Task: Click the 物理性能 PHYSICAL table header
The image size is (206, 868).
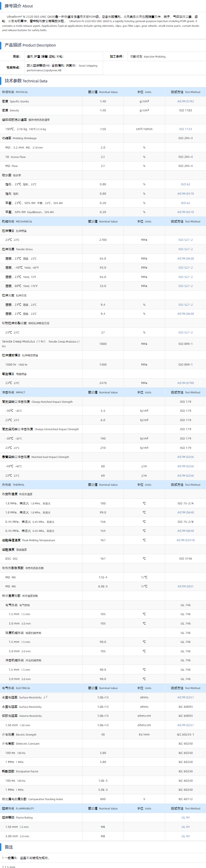Action: (x=15, y=92)
